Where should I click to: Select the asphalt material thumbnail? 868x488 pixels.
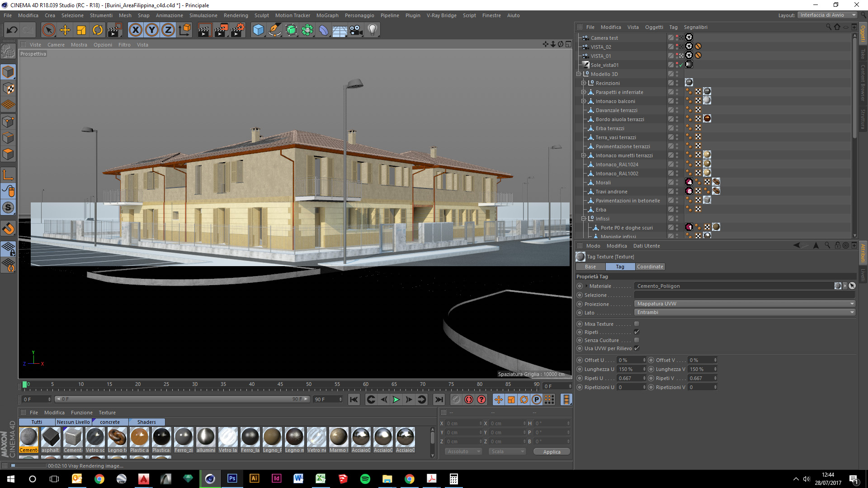(x=51, y=437)
